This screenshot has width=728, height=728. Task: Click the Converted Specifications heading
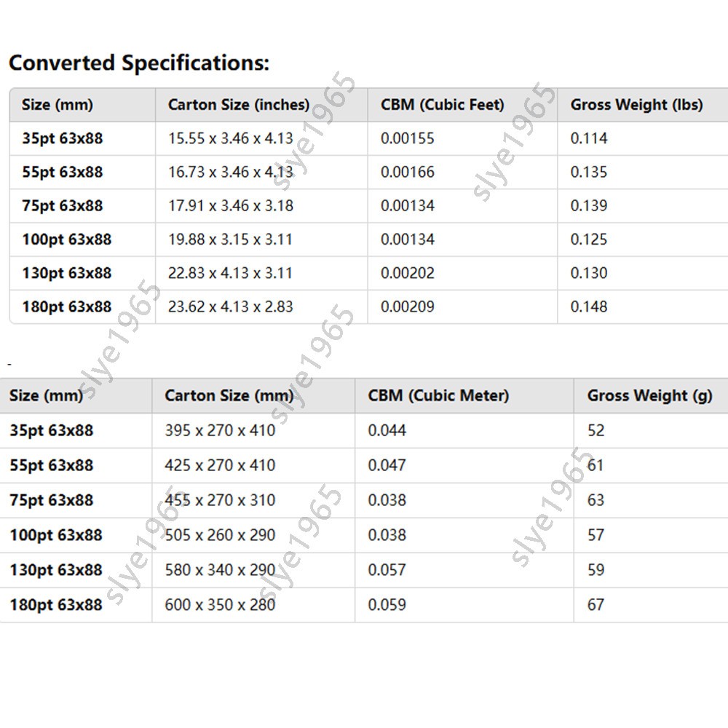coord(139,63)
